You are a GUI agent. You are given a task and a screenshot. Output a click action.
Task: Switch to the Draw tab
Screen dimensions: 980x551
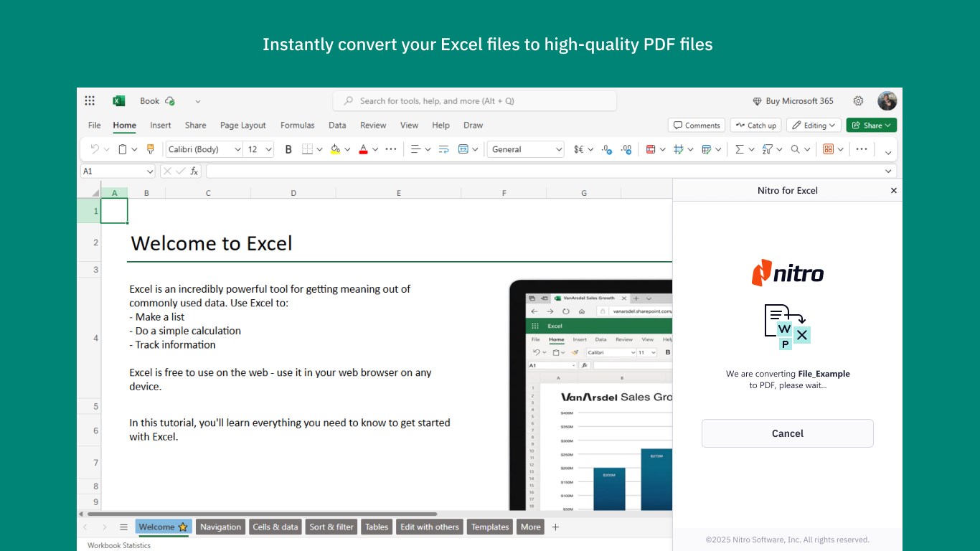(473, 126)
